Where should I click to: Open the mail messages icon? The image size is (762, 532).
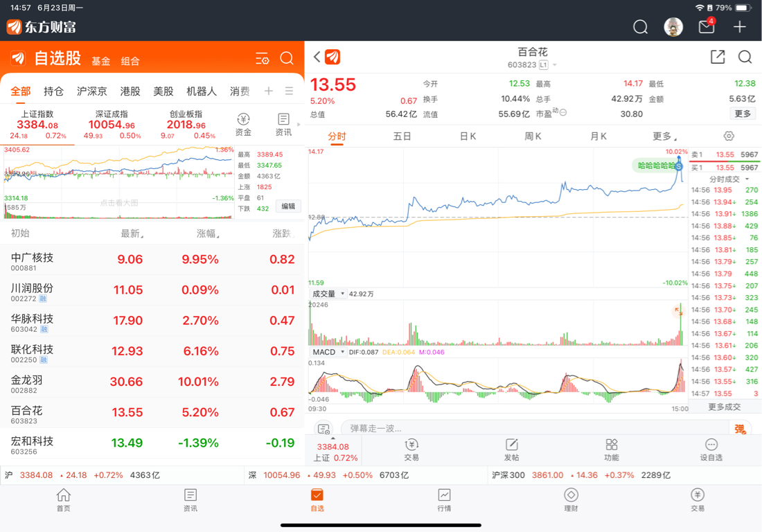click(707, 26)
